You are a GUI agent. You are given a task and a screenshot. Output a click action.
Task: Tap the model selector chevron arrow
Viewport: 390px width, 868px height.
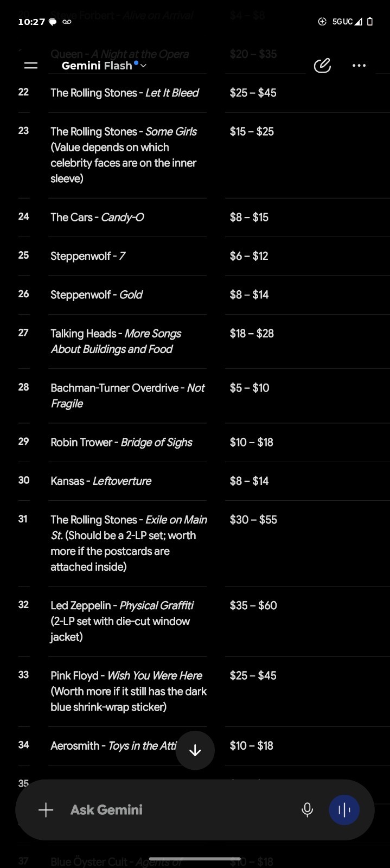point(143,66)
